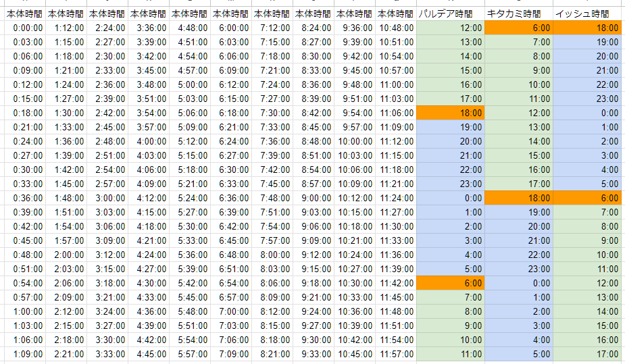Select the 7:30:00 cell

coord(272,113)
